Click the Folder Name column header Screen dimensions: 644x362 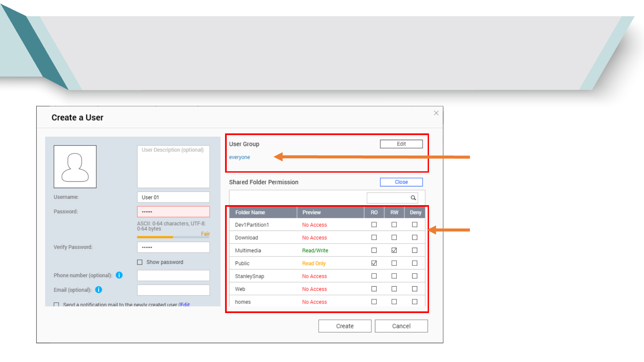(x=263, y=213)
